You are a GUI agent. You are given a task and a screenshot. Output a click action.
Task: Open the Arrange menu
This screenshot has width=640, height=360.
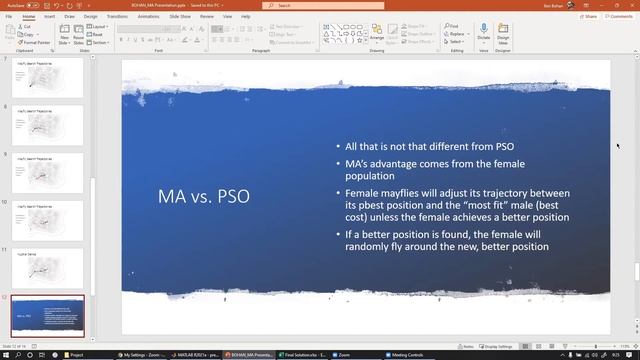coord(377,34)
